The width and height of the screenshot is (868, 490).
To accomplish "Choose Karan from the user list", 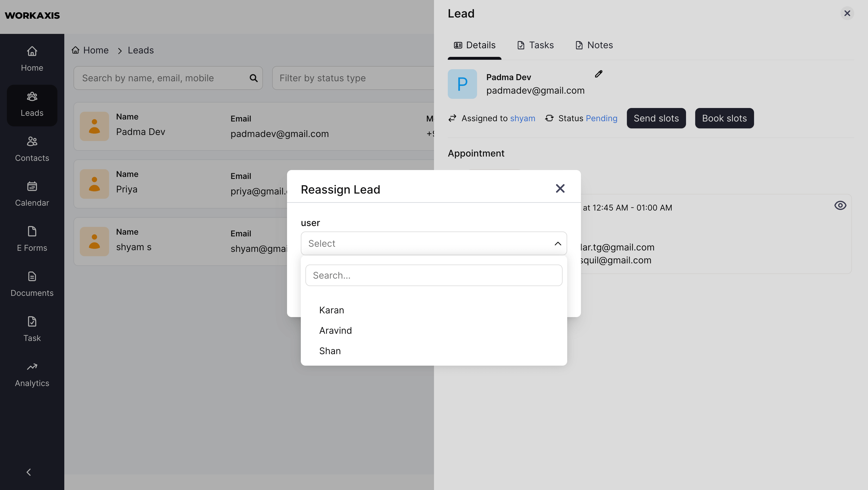I will (332, 310).
